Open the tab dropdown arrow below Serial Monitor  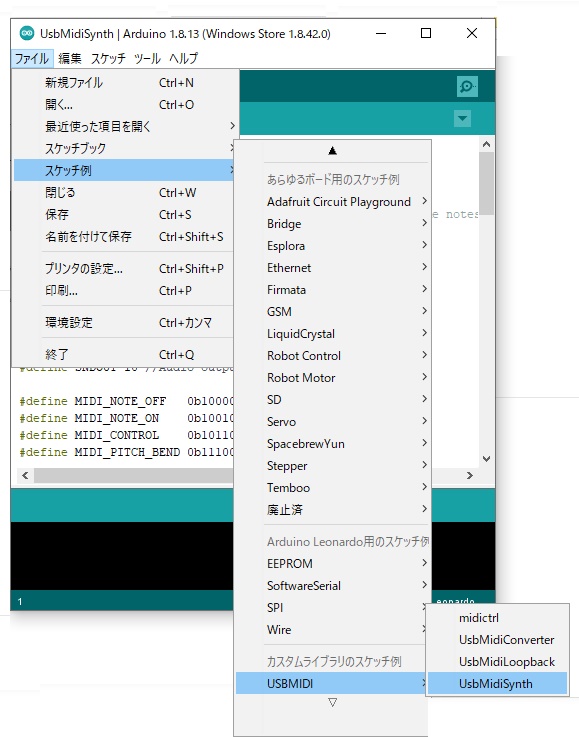pyautogui.click(x=462, y=118)
